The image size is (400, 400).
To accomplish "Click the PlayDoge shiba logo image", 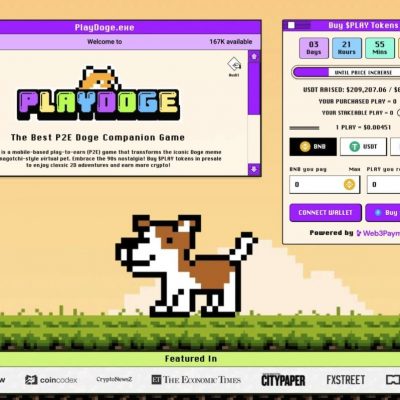I will (99, 93).
